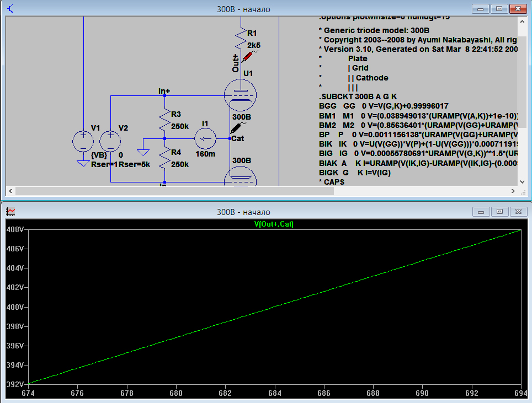Select the I1 current source symbol
Screen dimensions: 532x403
point(205,138)
